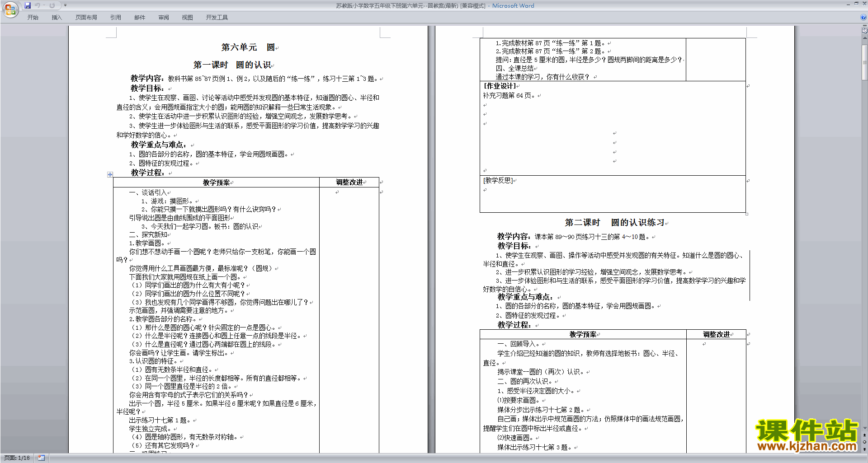Click the [教学反思] label
Viewport: 868px width, 463px height.
click(498, 181)
